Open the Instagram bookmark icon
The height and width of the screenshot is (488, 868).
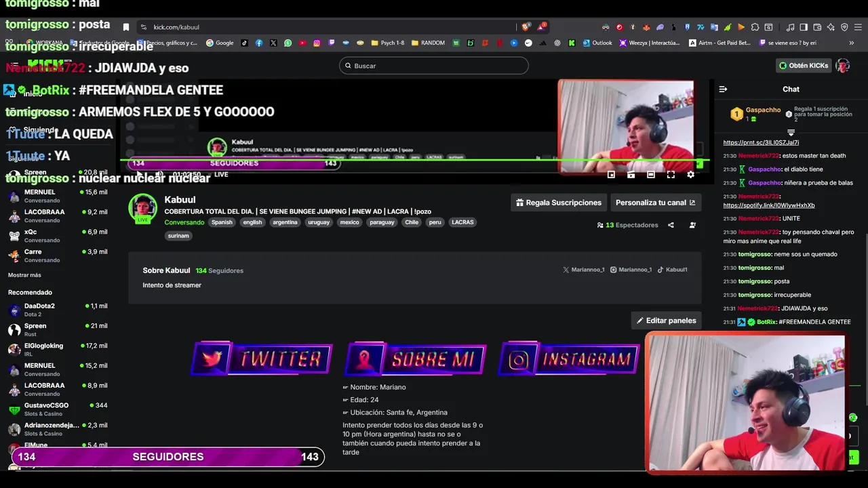pyautogui.click(x=317, y=43)
